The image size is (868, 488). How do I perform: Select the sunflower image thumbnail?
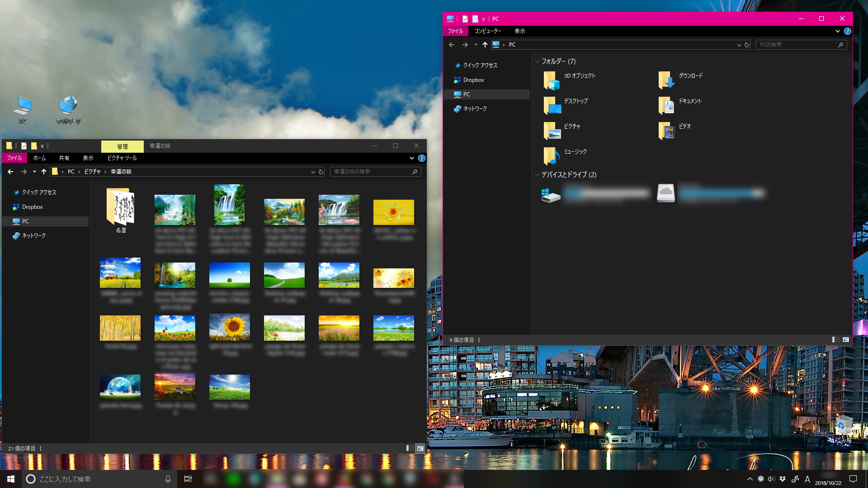230,328
